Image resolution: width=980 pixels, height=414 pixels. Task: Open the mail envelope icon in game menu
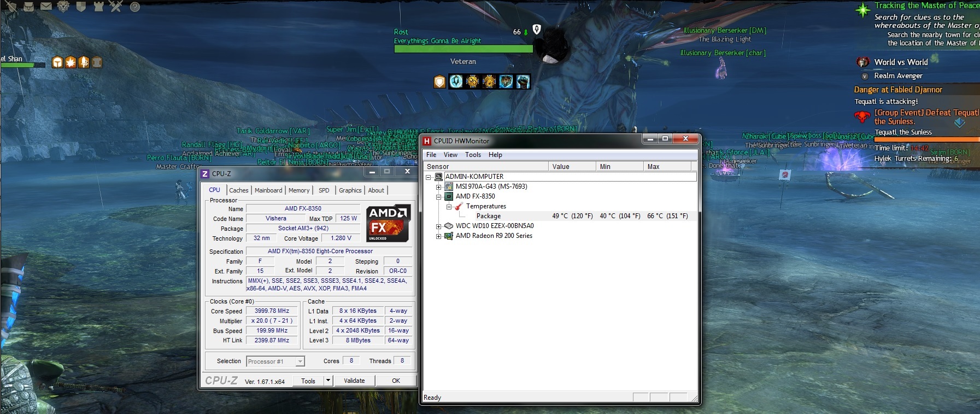(x=46, y=7)
